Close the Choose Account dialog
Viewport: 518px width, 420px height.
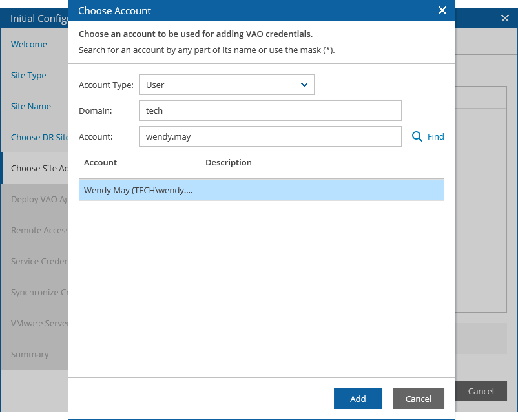[x=442, y=10]
